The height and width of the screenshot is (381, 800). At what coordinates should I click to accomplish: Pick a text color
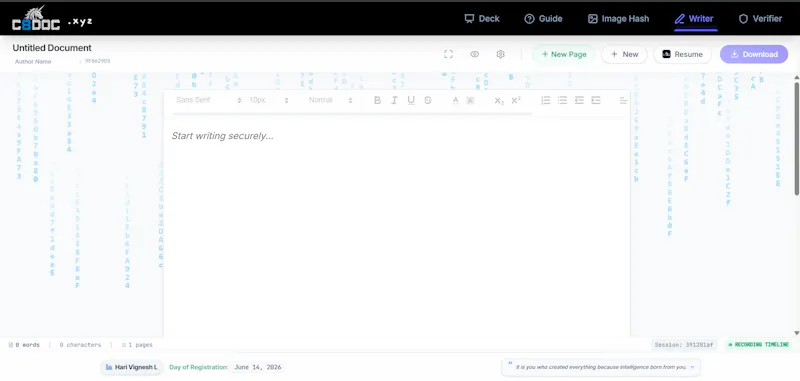456,100
